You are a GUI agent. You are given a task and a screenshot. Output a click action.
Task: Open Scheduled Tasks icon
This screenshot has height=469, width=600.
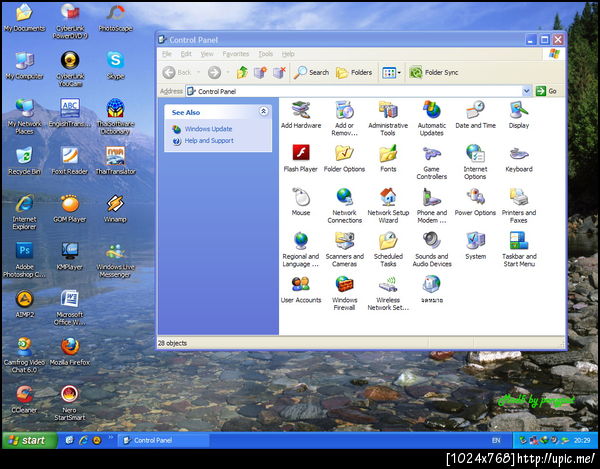388,249
